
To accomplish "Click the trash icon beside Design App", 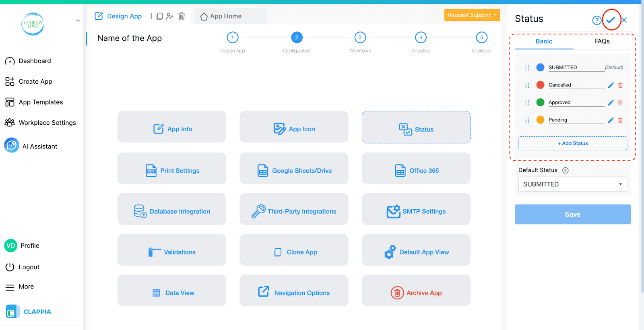I will pos(182,16).
